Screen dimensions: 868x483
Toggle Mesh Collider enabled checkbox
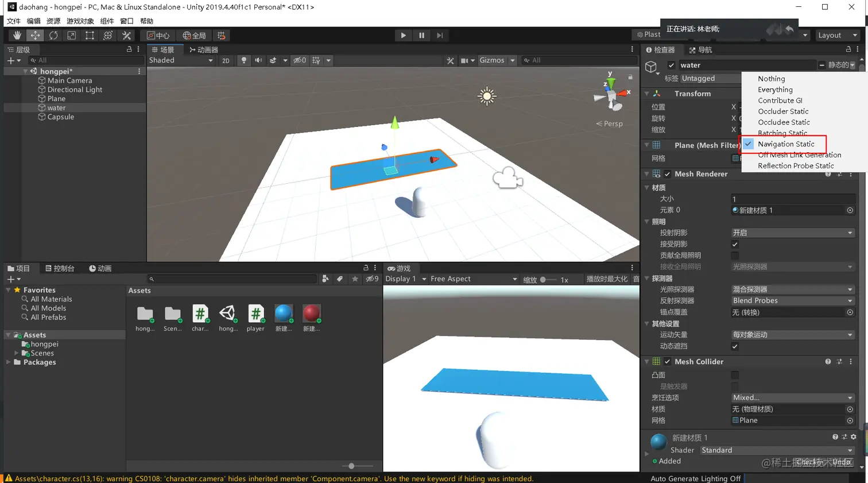[667, 362]
